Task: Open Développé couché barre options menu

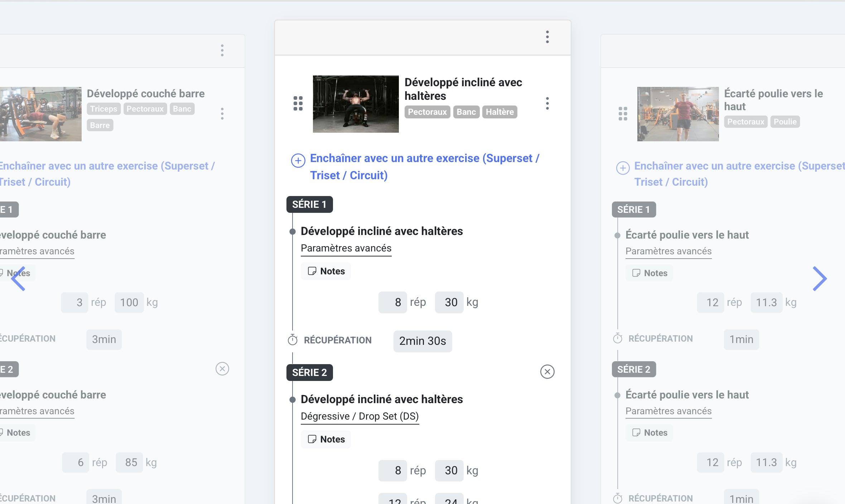Action: pyautogui.click(x=222, y=113)
